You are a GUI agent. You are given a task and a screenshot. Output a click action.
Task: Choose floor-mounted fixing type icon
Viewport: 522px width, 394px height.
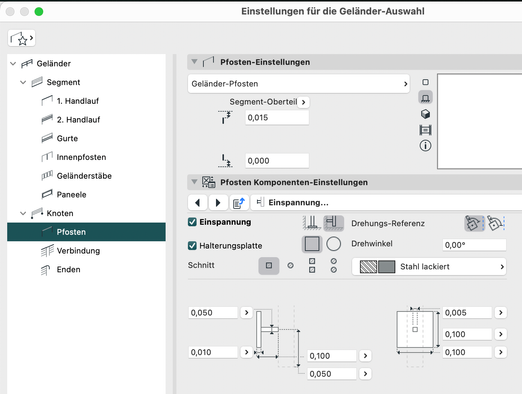pyautogui.click(x=312, y=223)
